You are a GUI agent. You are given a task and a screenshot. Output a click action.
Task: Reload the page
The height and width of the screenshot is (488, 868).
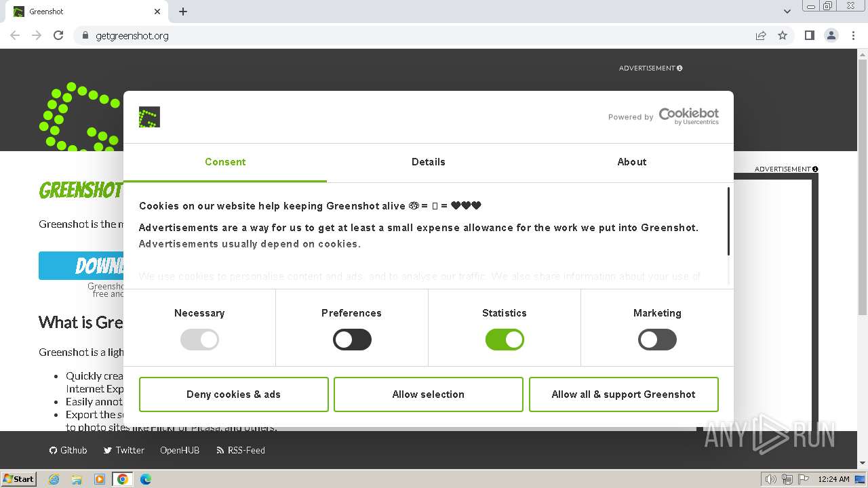(58, 35)
